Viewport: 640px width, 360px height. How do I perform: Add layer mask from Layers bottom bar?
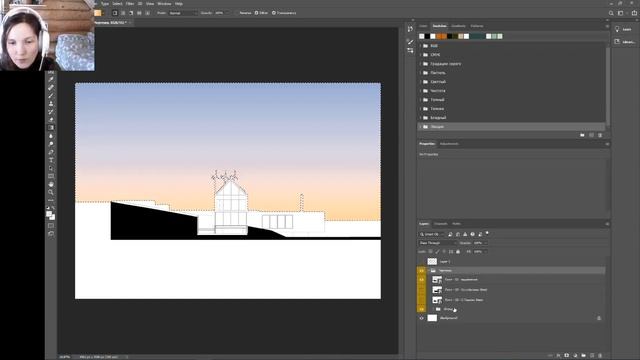[567, 356]
